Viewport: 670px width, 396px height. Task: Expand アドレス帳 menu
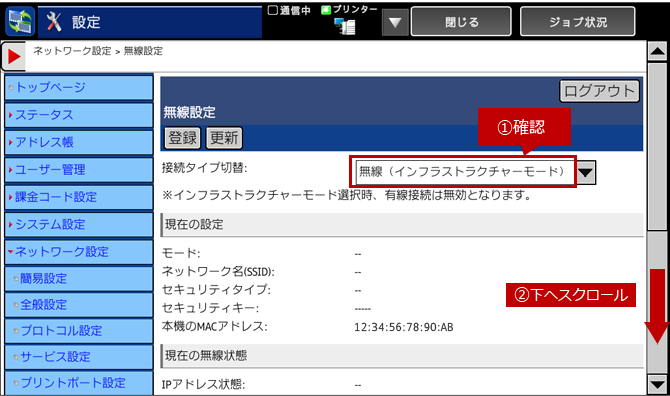(x=79, y=142)
